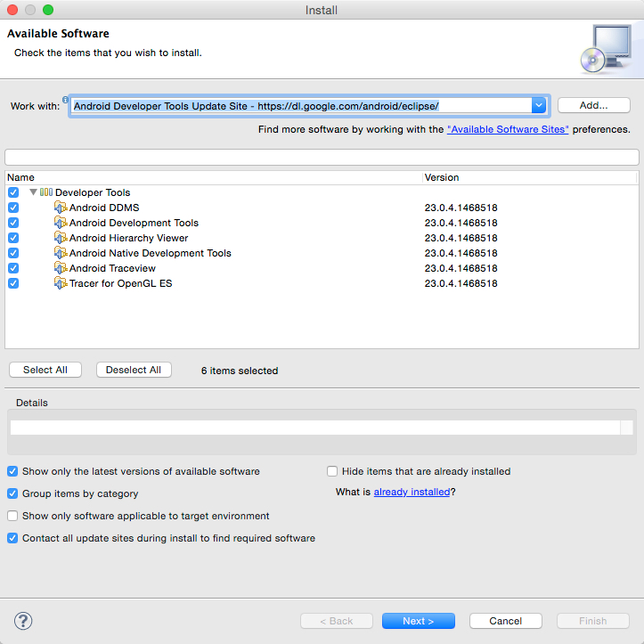This screenshot has width=644, height=644.
Task: Toggle Show only software applicable to target environment
Action: 13,516
